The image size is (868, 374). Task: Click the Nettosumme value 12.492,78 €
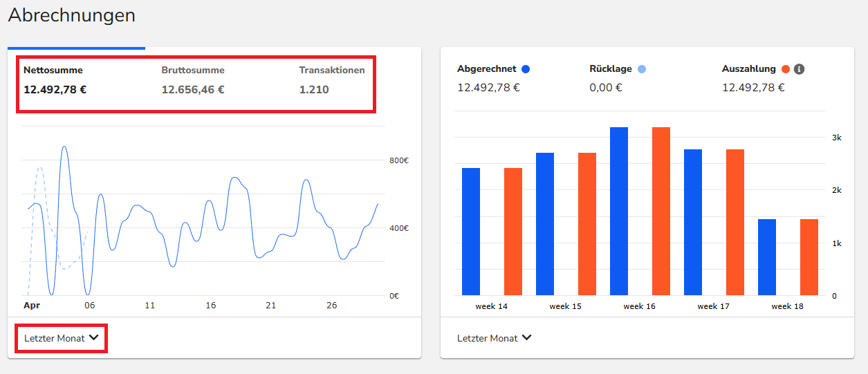[55, 89]
